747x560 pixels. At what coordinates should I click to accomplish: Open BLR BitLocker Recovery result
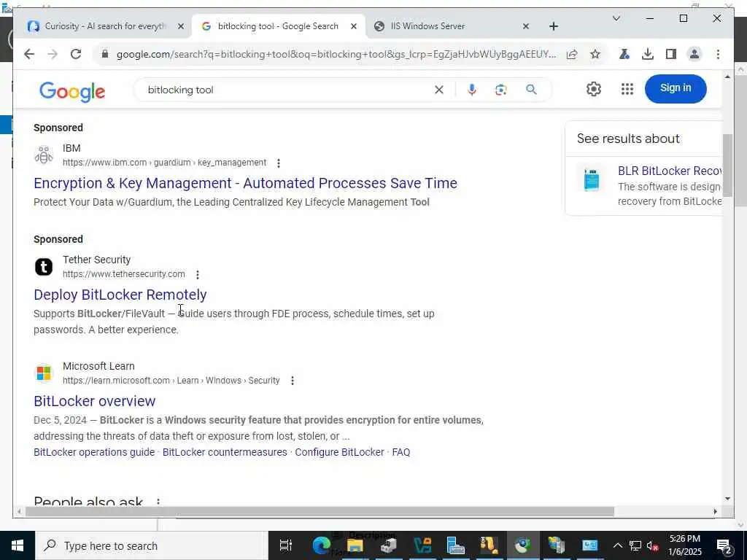point(670,171)
